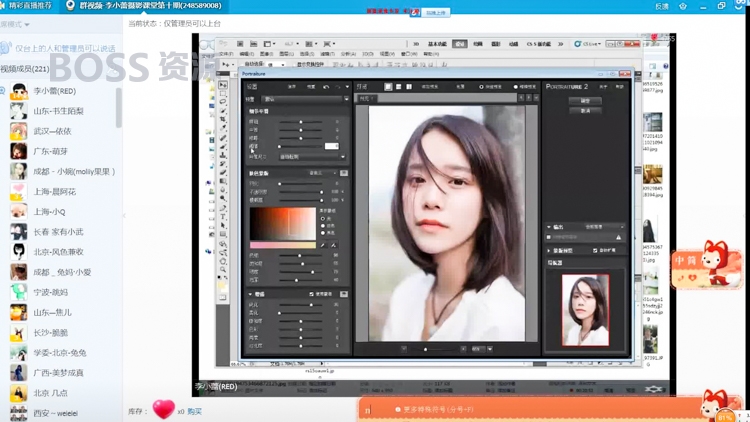Screen dimensions: 750x422
Task: Go to previous preview tab arrow
Action: (521, 98)
